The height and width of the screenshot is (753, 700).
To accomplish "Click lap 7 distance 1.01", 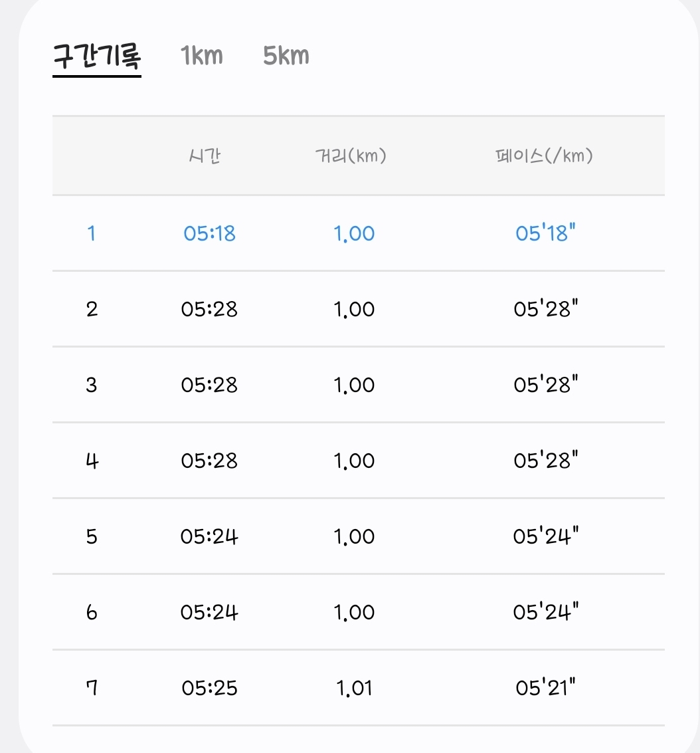I will 355,688.
